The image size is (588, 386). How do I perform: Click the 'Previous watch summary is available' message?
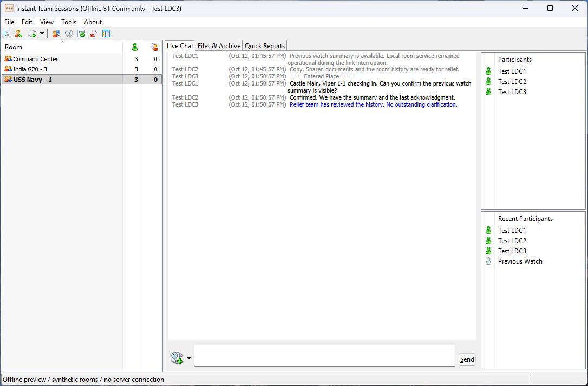374,59
